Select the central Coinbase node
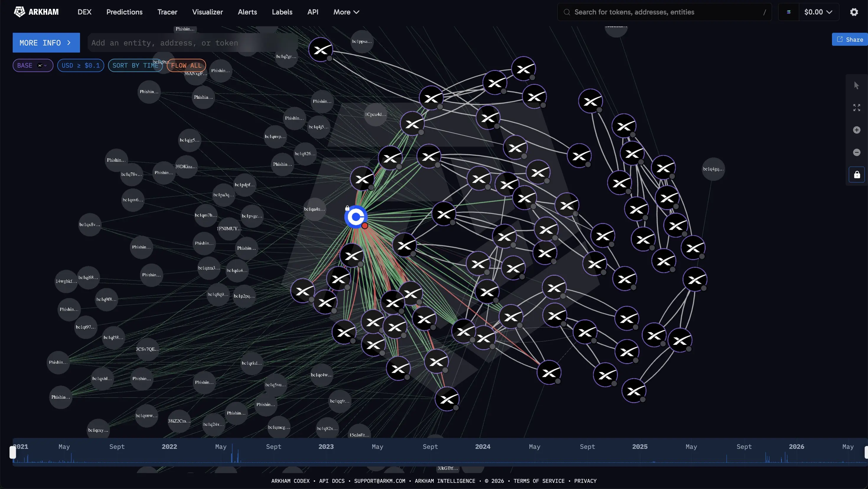This screenshot has height=489, width=868. point(356,217)
